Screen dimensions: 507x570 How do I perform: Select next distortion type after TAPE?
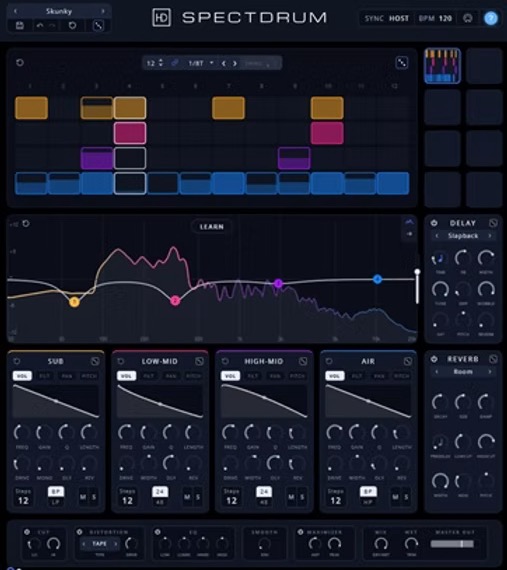point(116,544)
